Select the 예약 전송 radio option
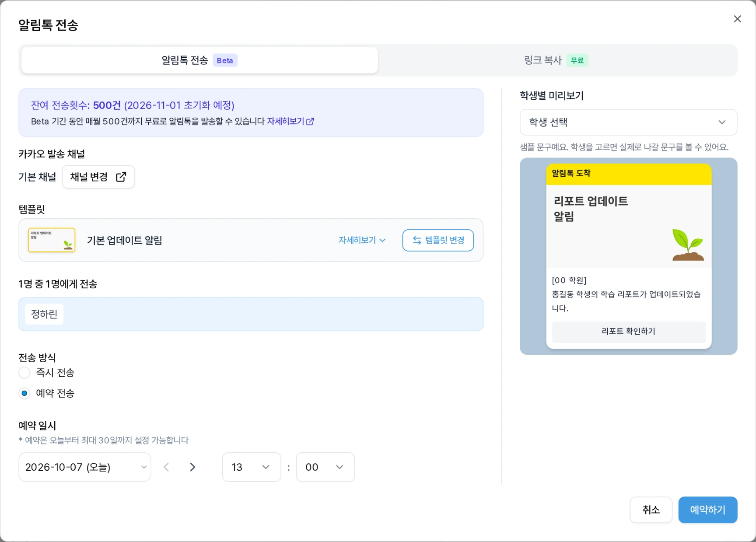756x542 pixels. tap(24, 393)
